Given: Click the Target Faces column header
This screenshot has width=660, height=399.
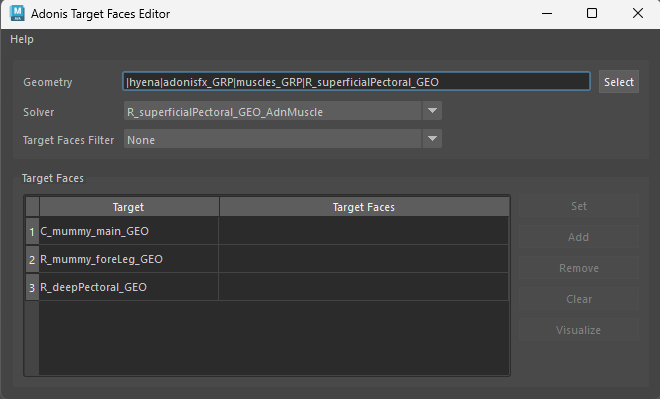Looking at the screenshot, I should (364, 207).
